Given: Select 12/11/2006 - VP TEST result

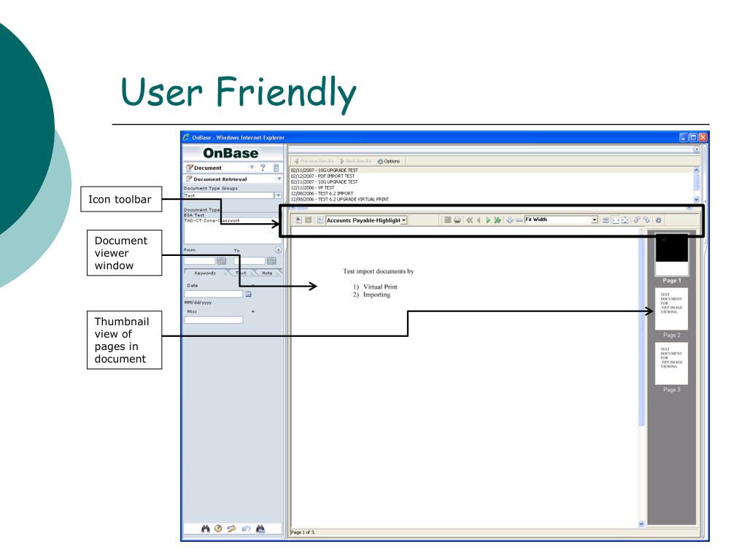Looking at the screenshot, I should coord(312,187).
